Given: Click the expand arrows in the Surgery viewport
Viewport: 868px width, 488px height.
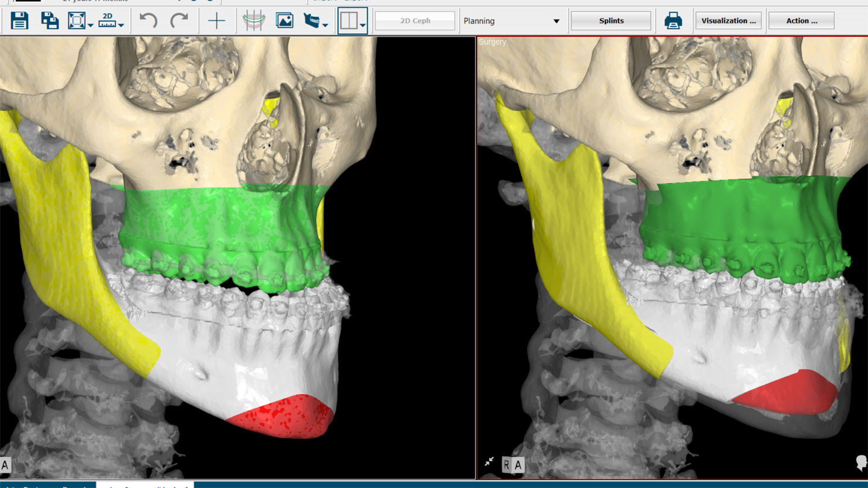Looking at the screenshot, I should point(488,460).
